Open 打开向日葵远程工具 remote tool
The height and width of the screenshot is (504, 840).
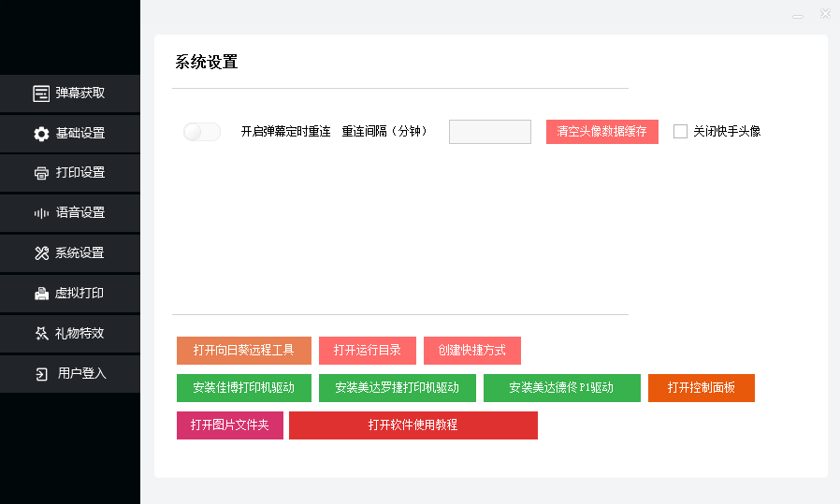(x=243, y=351)
